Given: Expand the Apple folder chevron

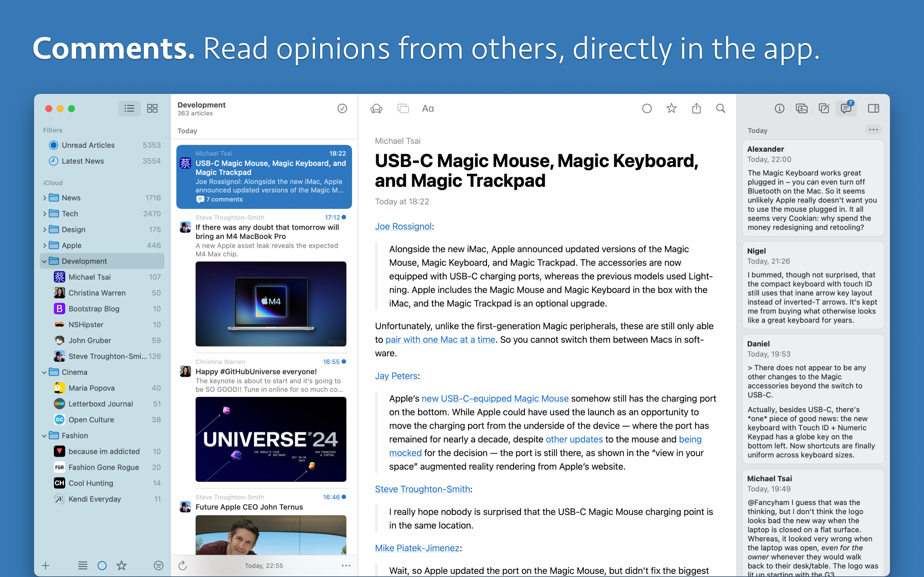Looking at the screenshot, I should 45,245.
